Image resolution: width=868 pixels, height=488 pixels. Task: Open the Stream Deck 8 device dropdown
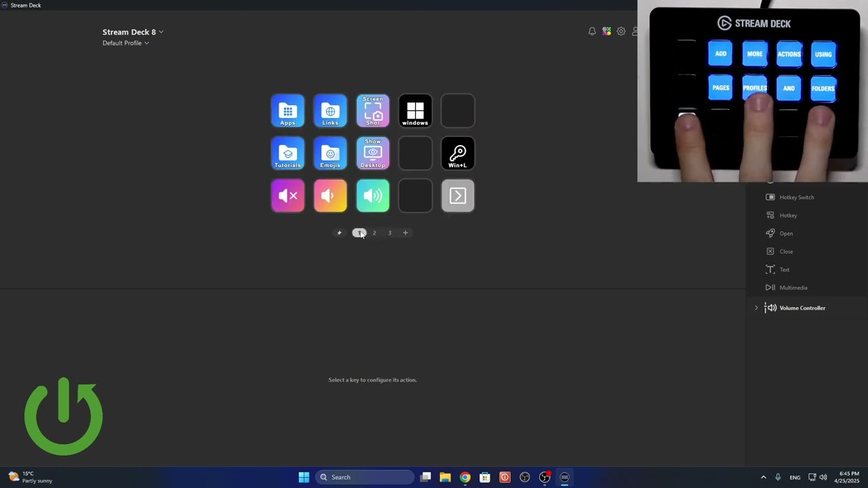[x=133, y=32]
